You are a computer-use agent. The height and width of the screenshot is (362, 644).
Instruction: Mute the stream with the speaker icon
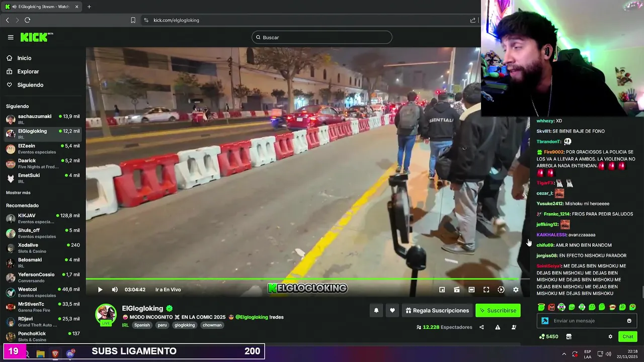pos(115,290)
